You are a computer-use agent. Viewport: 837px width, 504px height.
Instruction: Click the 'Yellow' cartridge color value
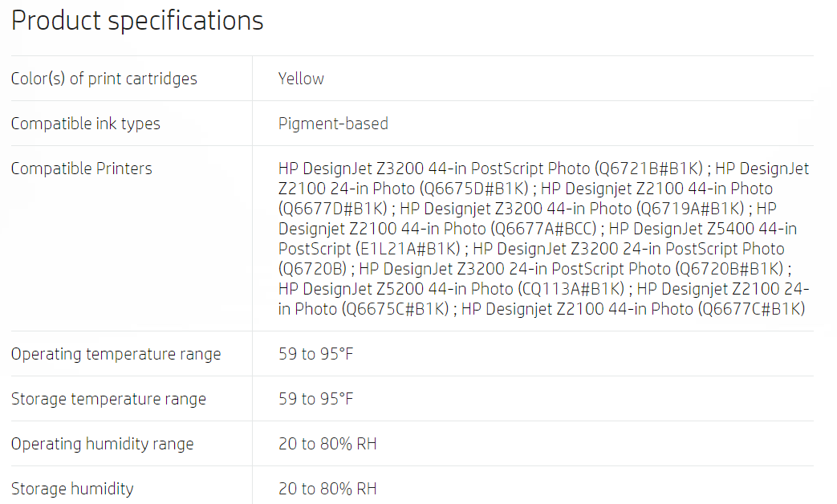pos(301,79)
